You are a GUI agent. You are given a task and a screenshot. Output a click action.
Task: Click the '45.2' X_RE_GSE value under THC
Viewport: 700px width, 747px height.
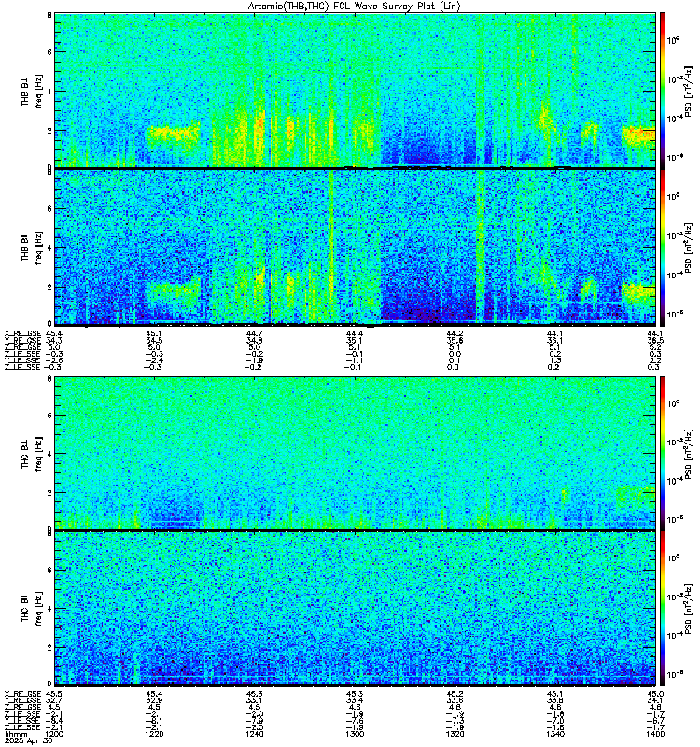pos(455,694)
